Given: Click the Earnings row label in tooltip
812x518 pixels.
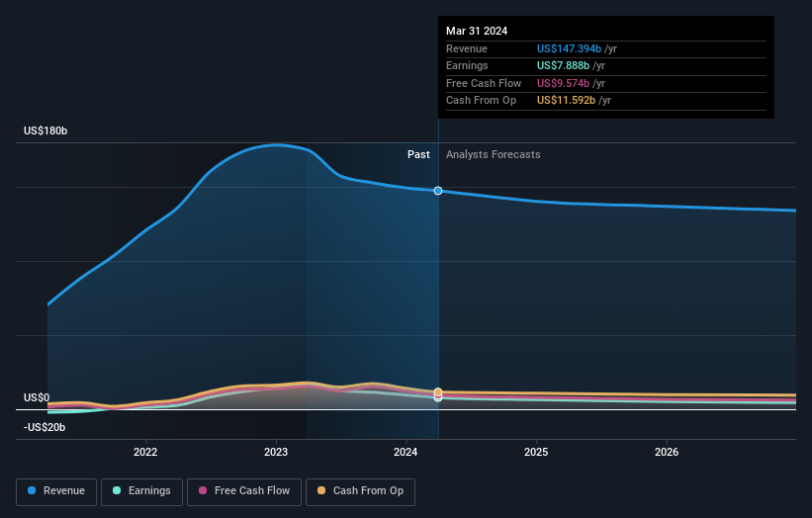Looking at the screenshot, I should 467,65.
